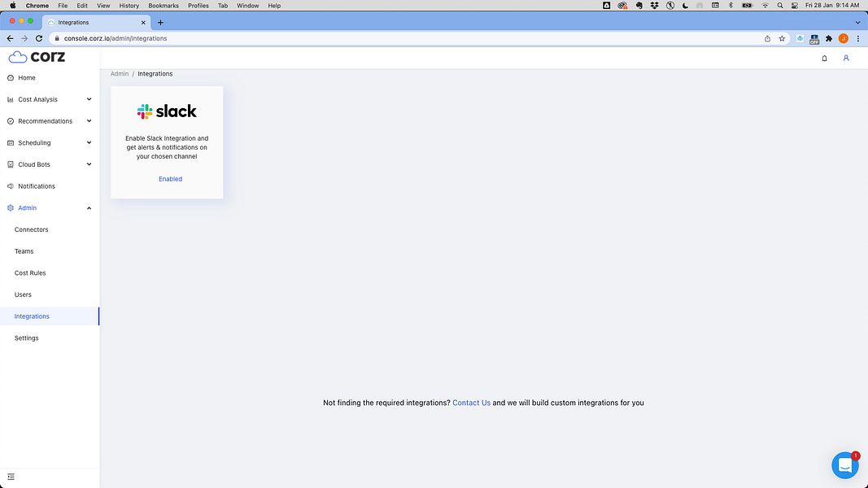Click the Home sidebar icon

tap(11, 78)
